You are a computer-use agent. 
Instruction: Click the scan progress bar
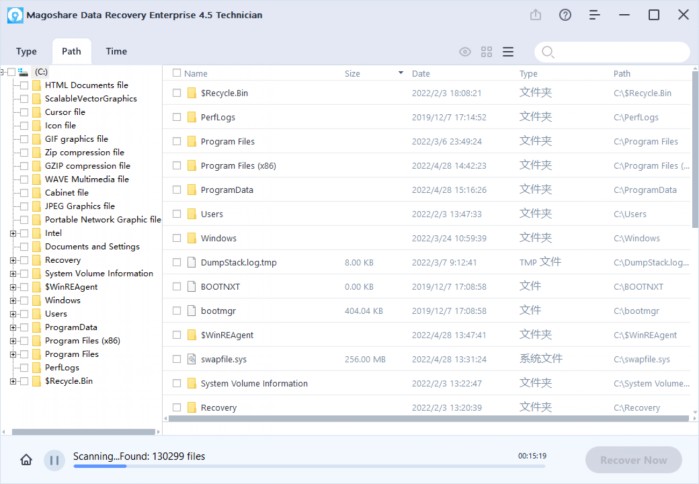[309, 466]
